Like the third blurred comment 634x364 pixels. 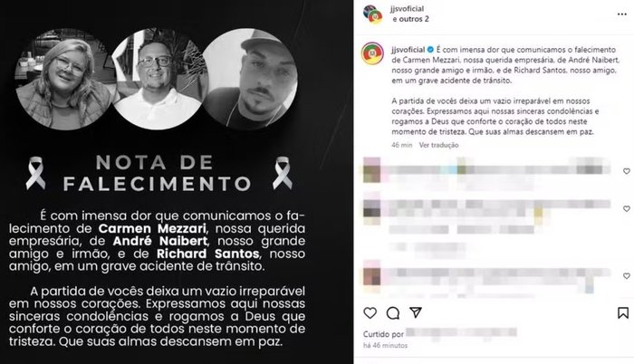(x=627, y=276)
